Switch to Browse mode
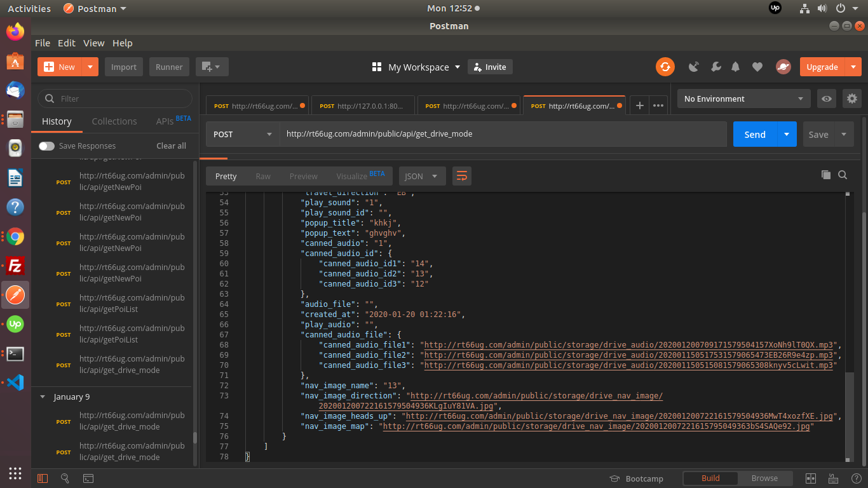 tap(764, 478)
